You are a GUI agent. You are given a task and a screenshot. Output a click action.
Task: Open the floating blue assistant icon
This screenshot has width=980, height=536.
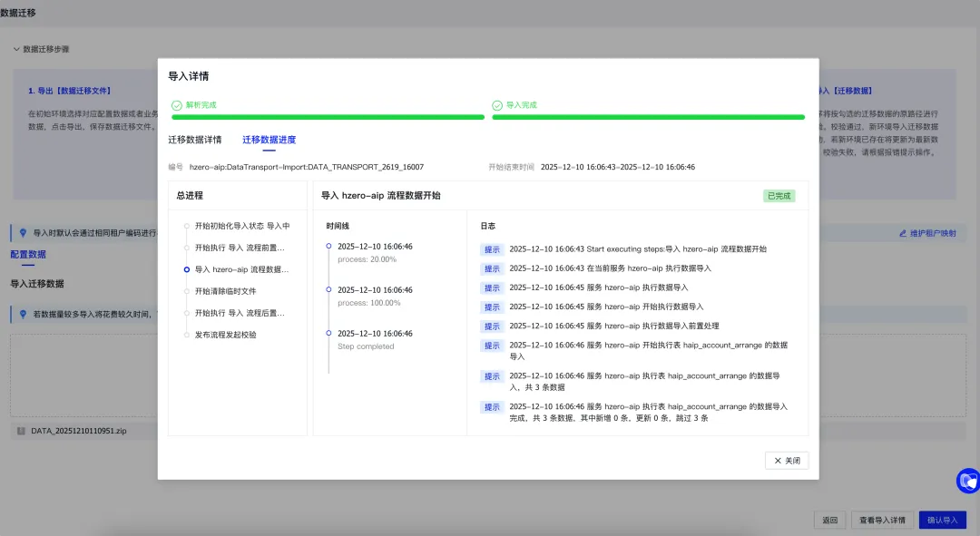(968, 481)
